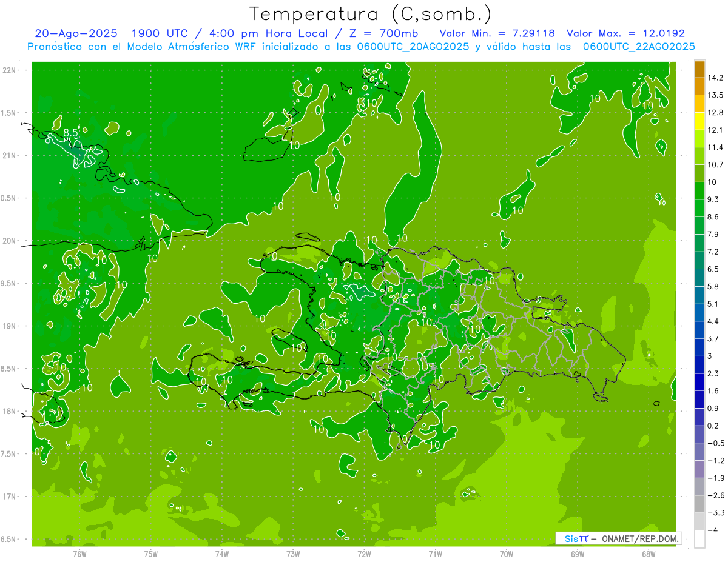
Task: Click the legend value '5.8'
Action: [713, 286]
